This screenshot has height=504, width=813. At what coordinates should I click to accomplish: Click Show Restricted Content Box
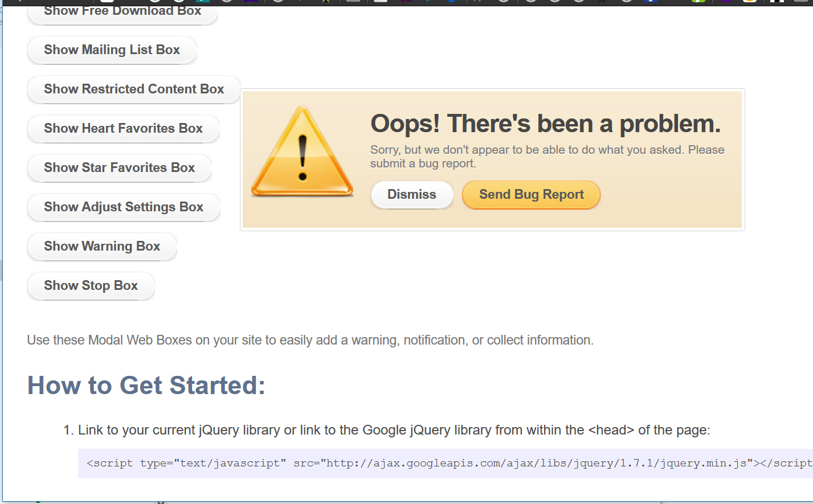(x=134, y=89)
